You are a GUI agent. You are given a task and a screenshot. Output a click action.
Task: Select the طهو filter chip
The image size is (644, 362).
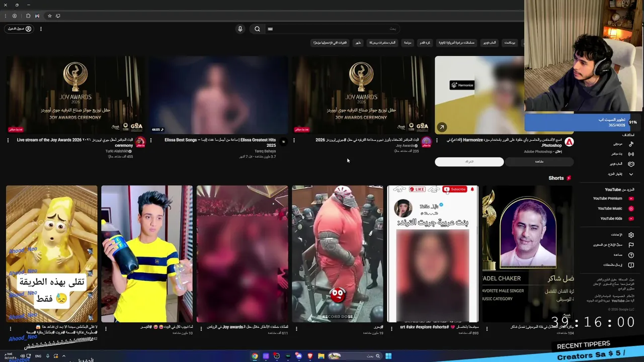coord(358,43)
